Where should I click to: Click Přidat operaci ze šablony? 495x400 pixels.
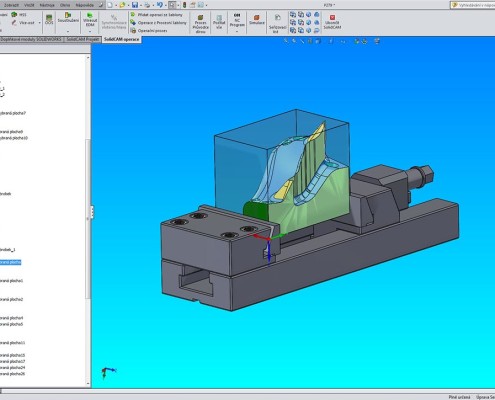tap(157, 15)
